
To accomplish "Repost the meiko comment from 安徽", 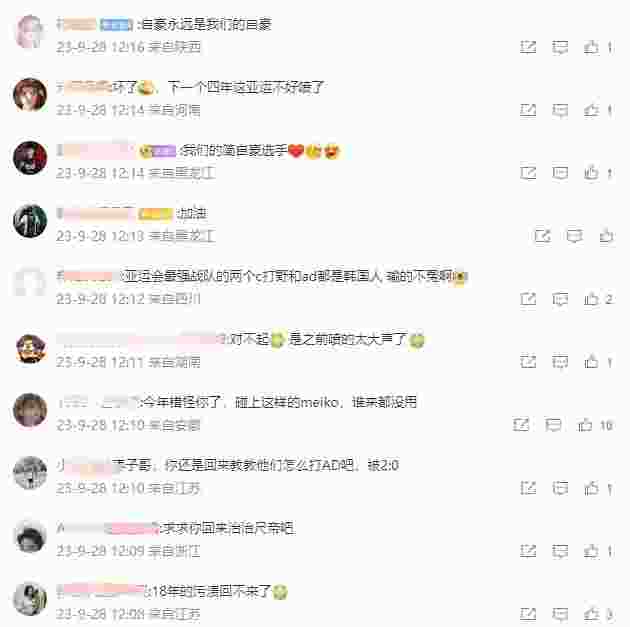I will tap(521, 425).
